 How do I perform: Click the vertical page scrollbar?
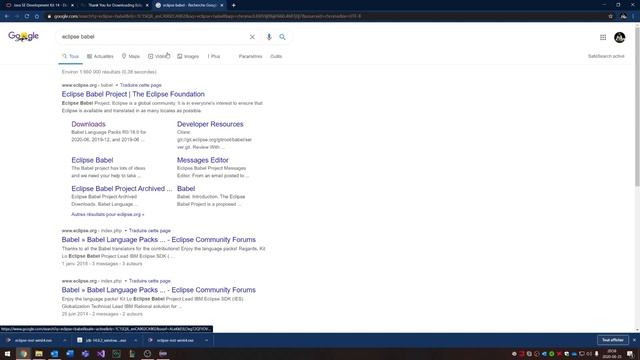click(x=637, y=106)
